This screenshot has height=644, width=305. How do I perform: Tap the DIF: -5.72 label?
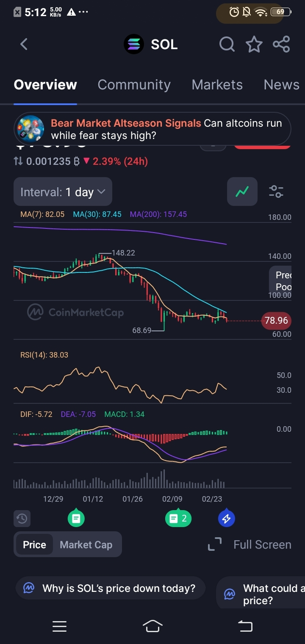(x=36, y=414)
